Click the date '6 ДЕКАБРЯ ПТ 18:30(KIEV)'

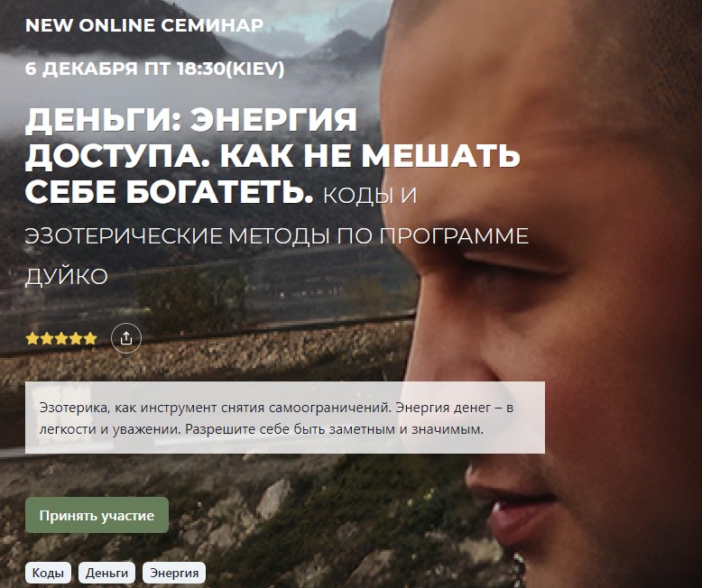click(155, 69)
